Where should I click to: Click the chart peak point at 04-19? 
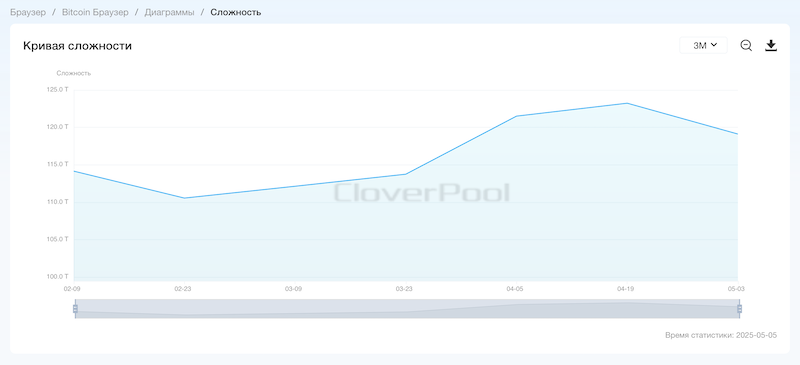(627, 103)
